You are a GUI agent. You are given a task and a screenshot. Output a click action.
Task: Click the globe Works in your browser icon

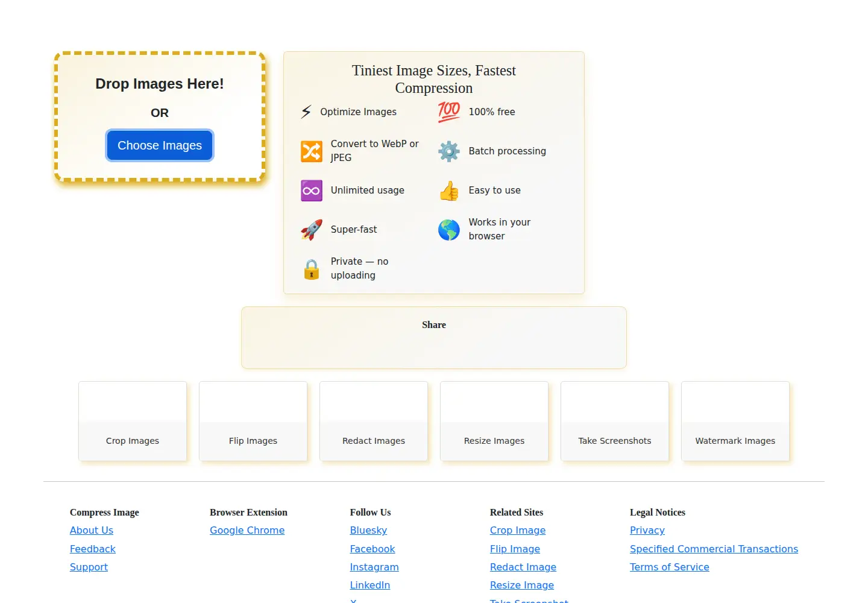point(449,230)
